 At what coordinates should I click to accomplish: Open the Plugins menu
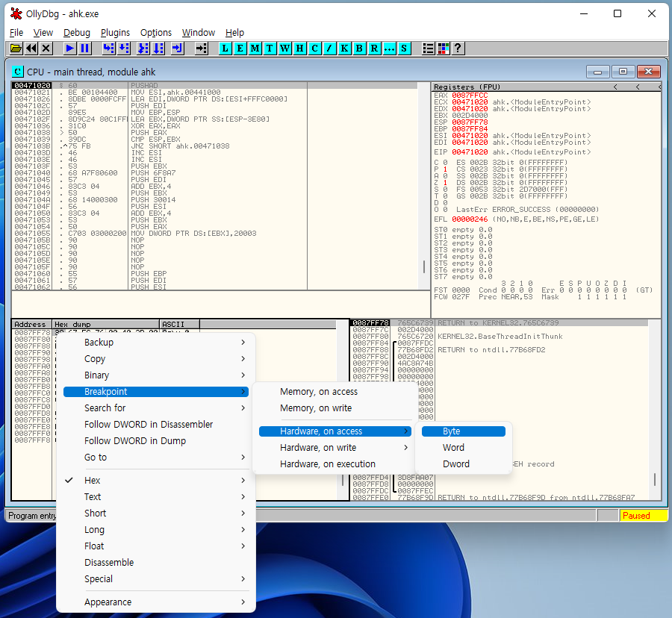115,33
